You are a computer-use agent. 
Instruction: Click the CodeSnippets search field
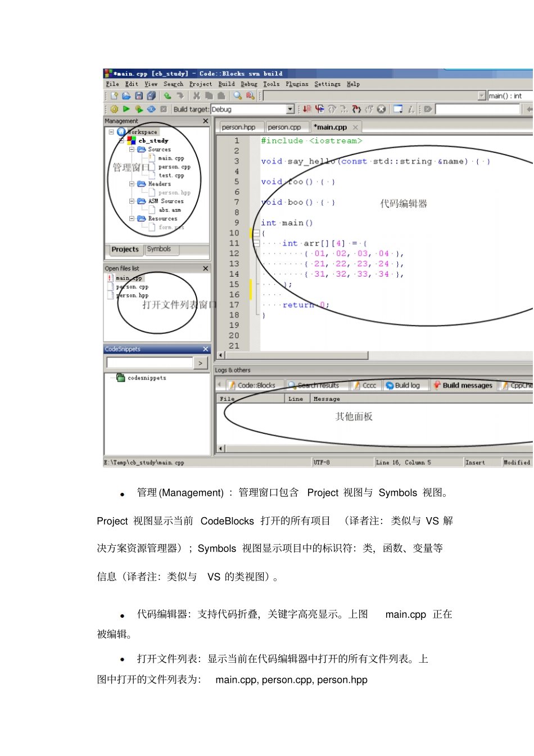[x=150, y=363]
